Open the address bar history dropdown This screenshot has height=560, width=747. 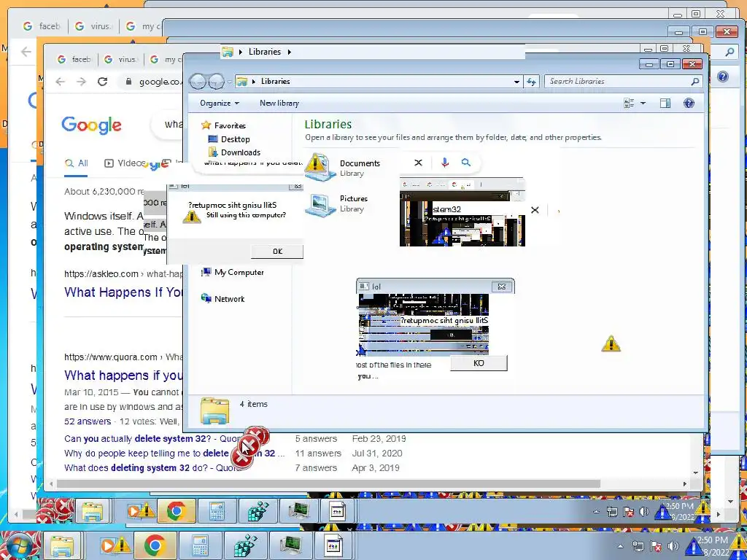(516, 82)
